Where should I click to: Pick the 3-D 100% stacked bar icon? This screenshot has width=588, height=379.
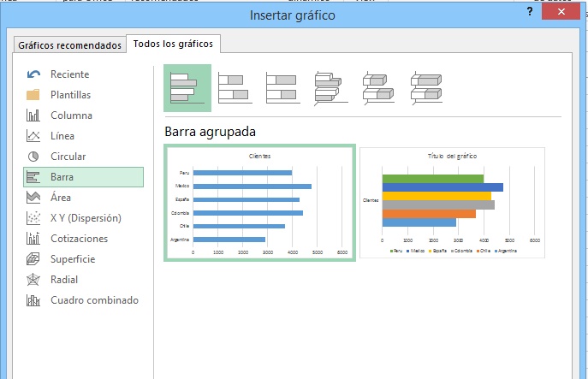point(425,87)
